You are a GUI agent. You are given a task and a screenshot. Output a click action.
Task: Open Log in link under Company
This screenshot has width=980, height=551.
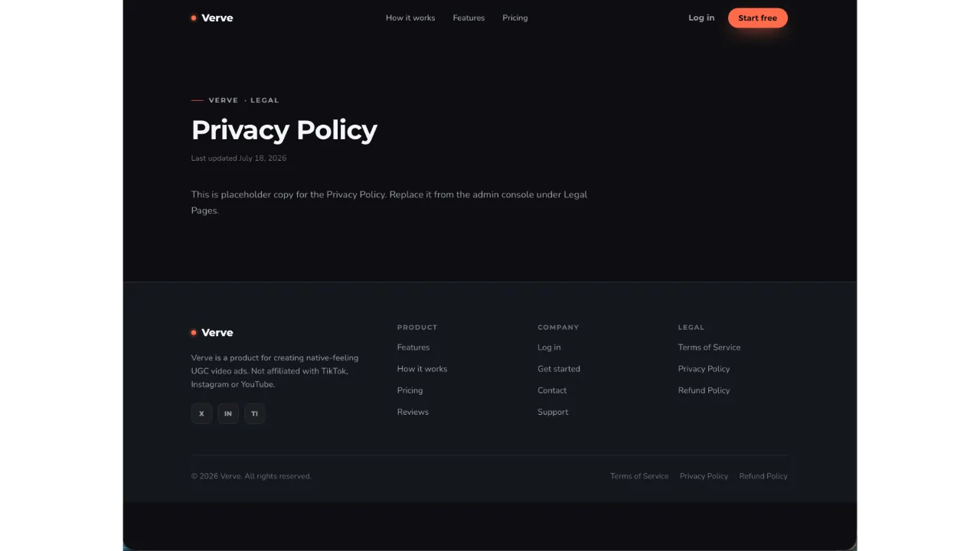pos(549,347)
